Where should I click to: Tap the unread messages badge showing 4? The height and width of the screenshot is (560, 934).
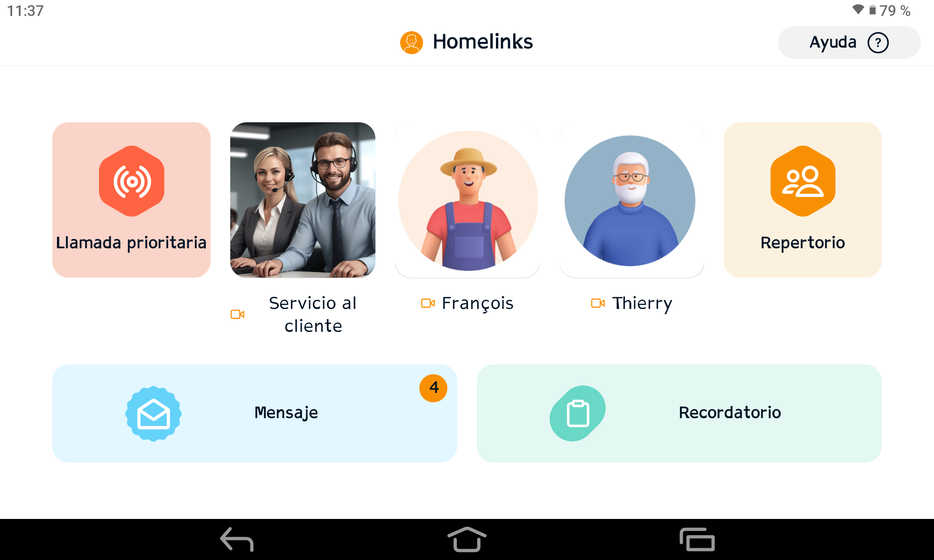pyautogui.click(x=433, y=388)
